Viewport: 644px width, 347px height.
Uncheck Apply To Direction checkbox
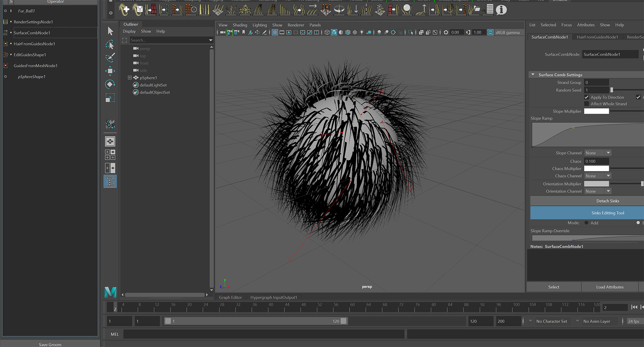pos(586,97)
